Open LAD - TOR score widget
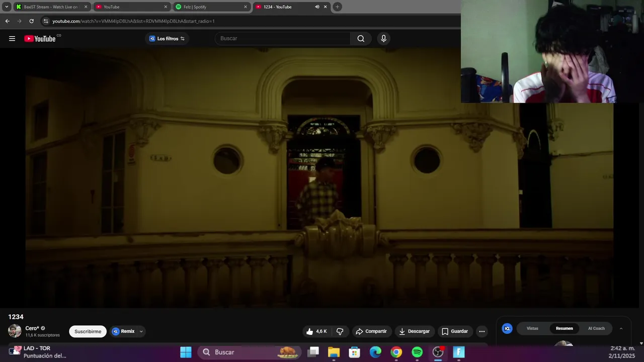The width and height of the screenshot is (644, 362). (x=37, y=352)
